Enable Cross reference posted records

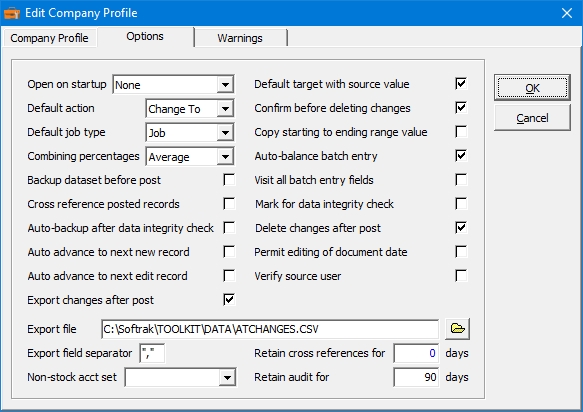229,204
